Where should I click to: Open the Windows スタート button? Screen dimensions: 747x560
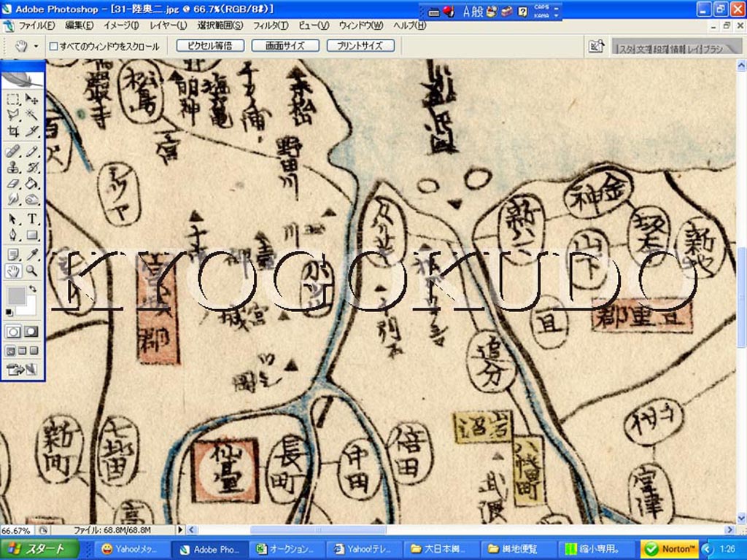[x=39, y=550]
